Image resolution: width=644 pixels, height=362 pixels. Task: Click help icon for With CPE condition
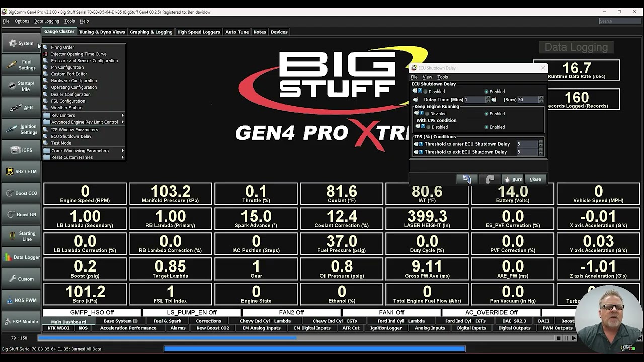(423, 126)
